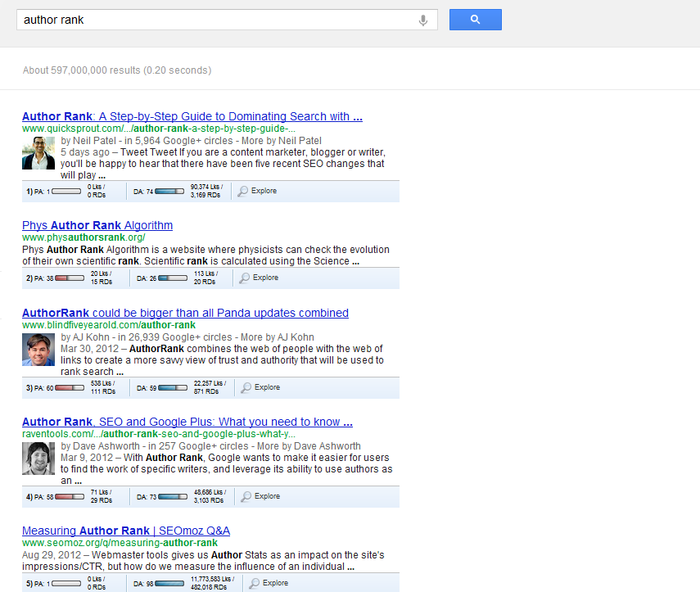Click the microphone voice search icon

(422, 20)
